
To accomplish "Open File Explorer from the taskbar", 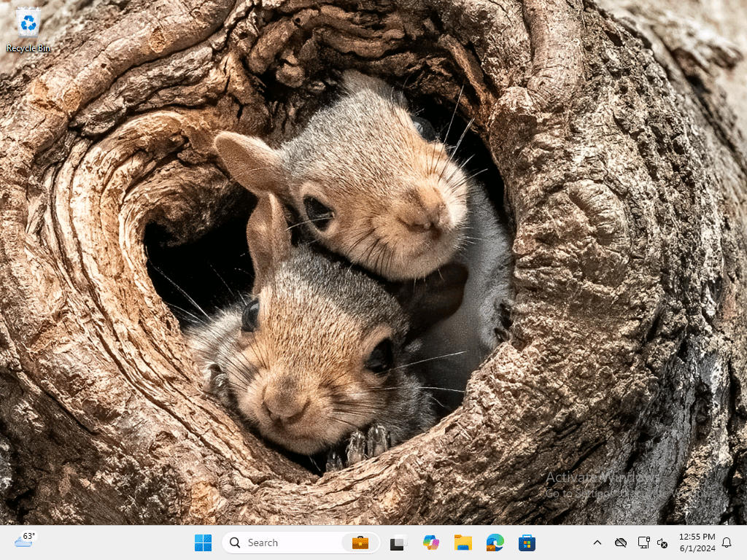I will 462,542.
